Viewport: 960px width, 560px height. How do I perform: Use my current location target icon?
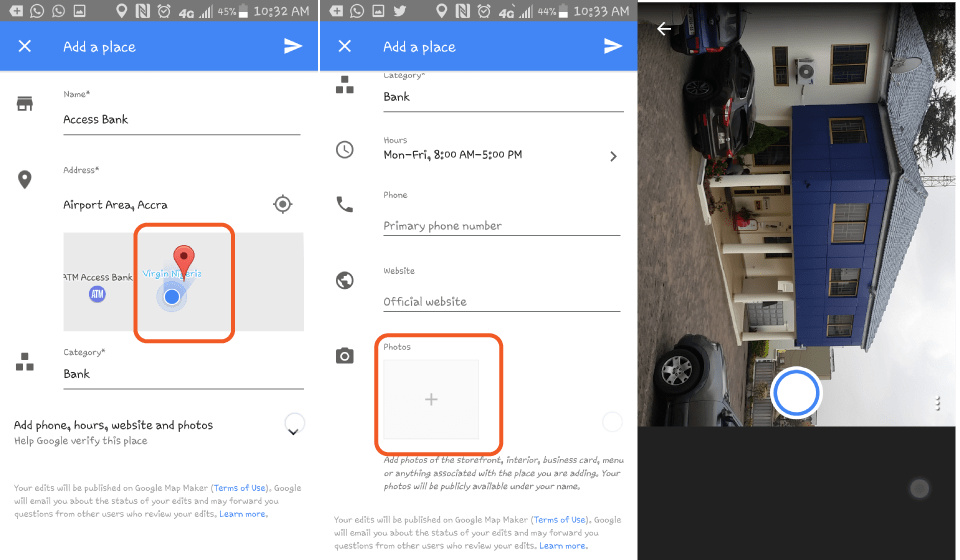pos(282,204)
